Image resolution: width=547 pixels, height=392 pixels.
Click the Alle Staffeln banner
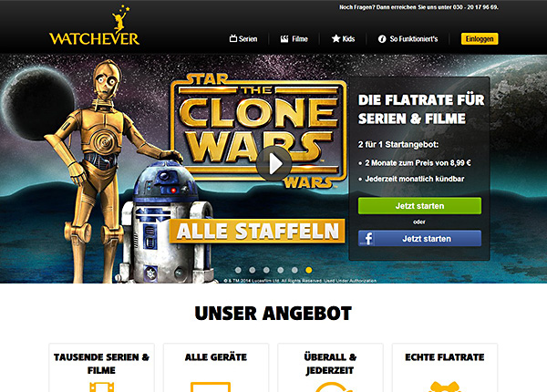[x=257, y=231]
